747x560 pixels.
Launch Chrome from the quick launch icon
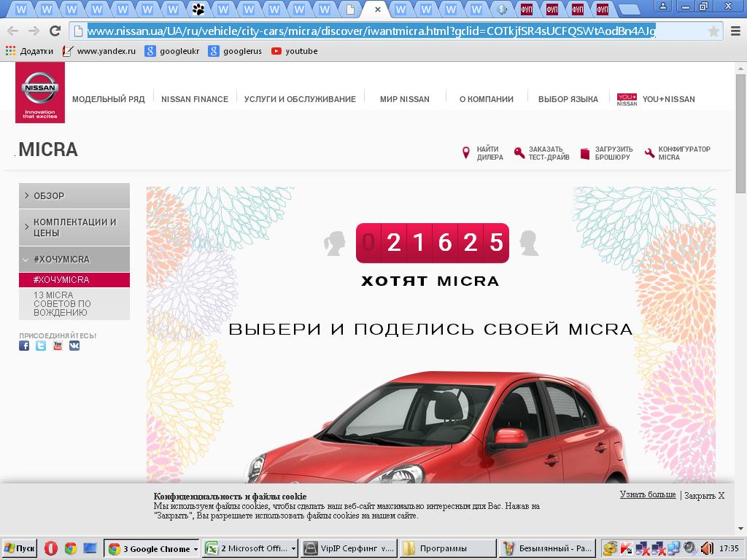[x=71, y=548]
